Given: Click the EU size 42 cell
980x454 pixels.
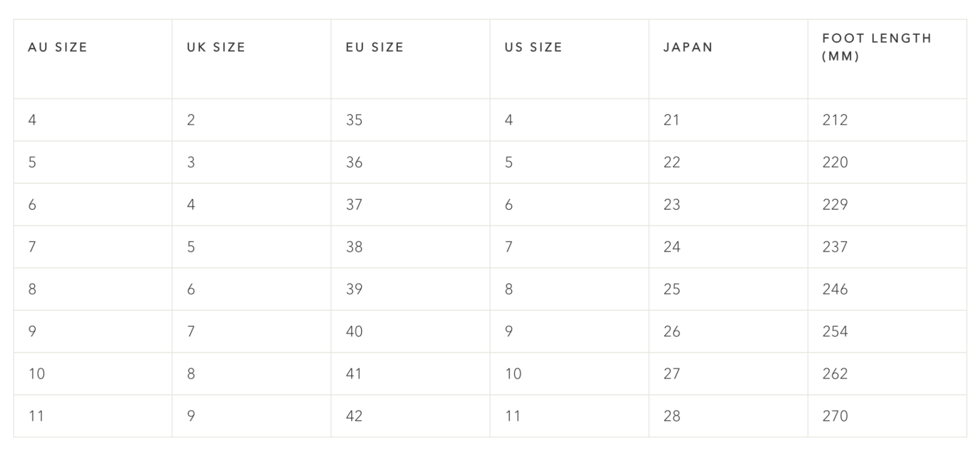Looking at the screenshot, I should [354, 416].
